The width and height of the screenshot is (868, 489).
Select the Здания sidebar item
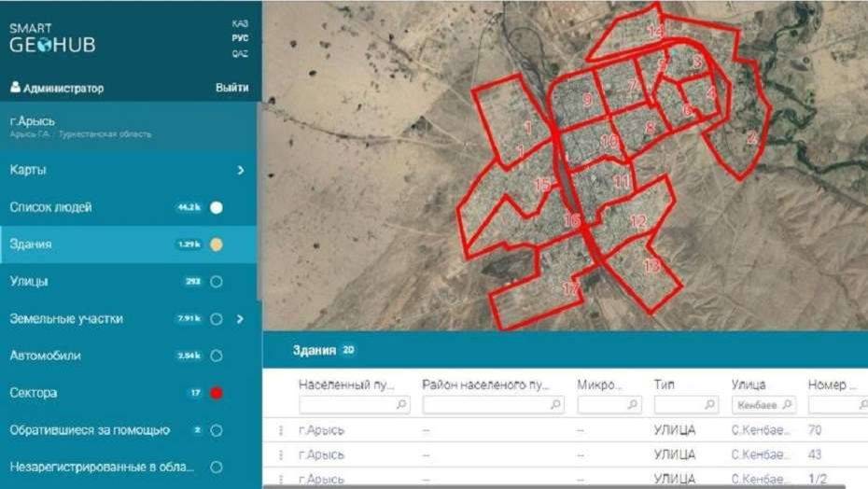pos(31,244)
